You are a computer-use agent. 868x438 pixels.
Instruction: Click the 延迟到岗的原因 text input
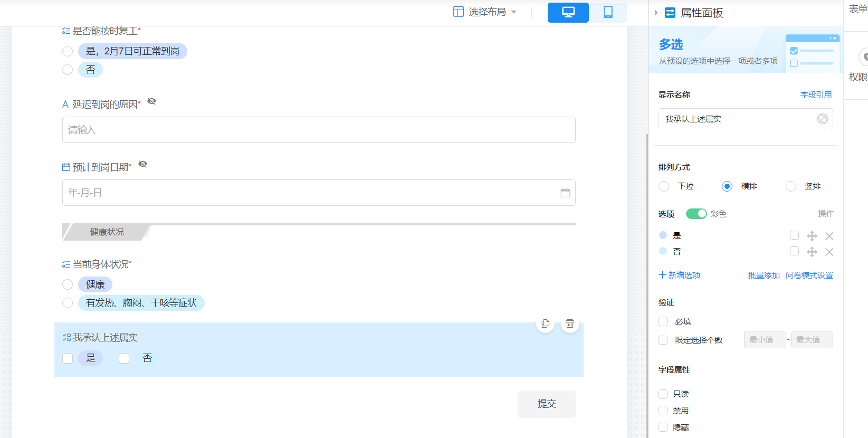tap(319, 130)
